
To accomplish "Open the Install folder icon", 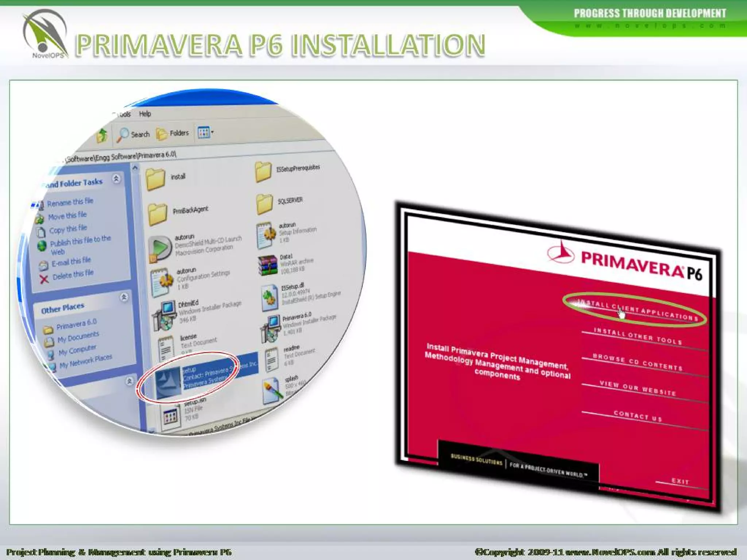I will (156, 179).
